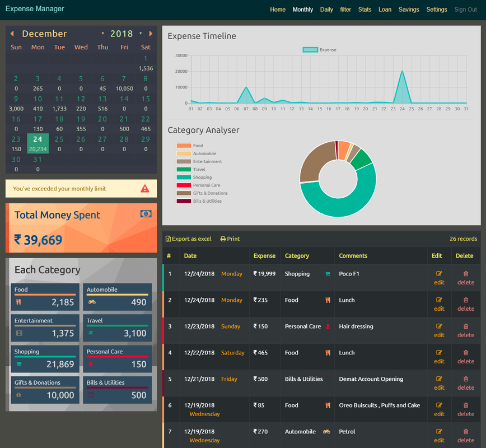This screenshot has height=448, width=486.
Task: Click the Automobile motorcycle icon in Each Category
Action: pyautogui.click(x=92, y=302)
